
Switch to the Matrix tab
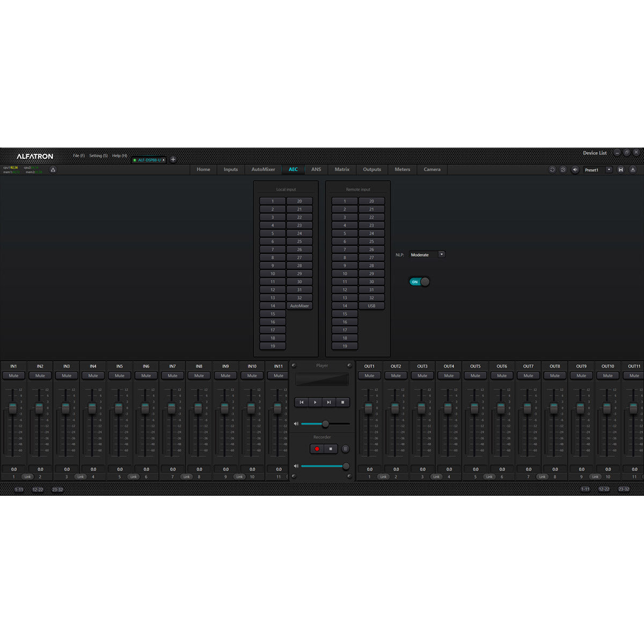[x=341, y=170]
